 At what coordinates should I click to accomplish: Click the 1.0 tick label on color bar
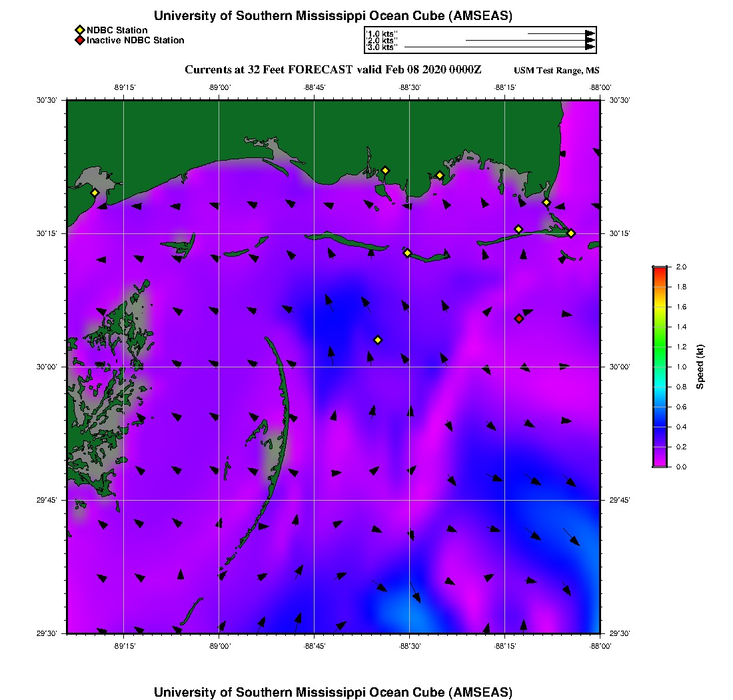(682, 367)
